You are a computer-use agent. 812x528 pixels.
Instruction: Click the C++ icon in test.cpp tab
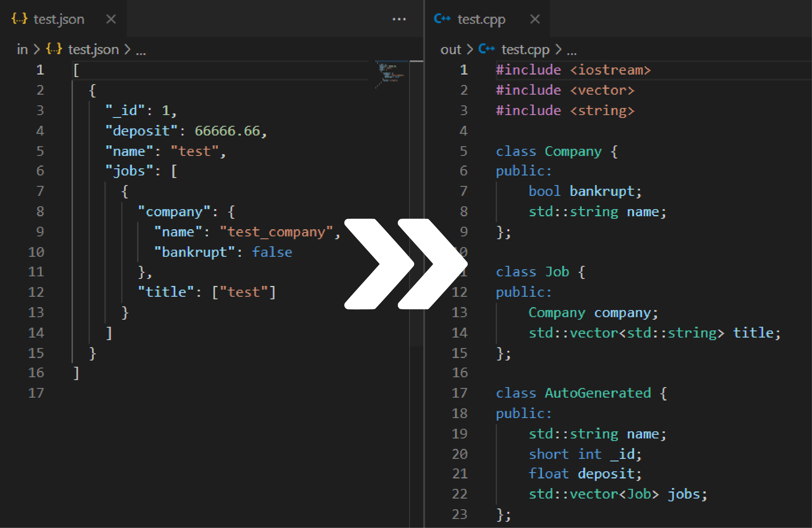442,18
